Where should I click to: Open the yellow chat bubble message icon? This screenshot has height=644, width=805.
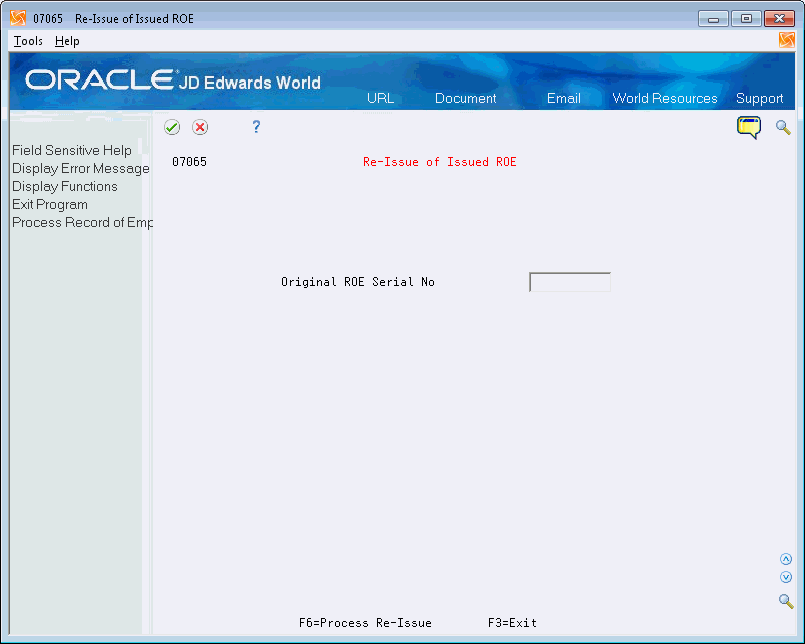749,127
